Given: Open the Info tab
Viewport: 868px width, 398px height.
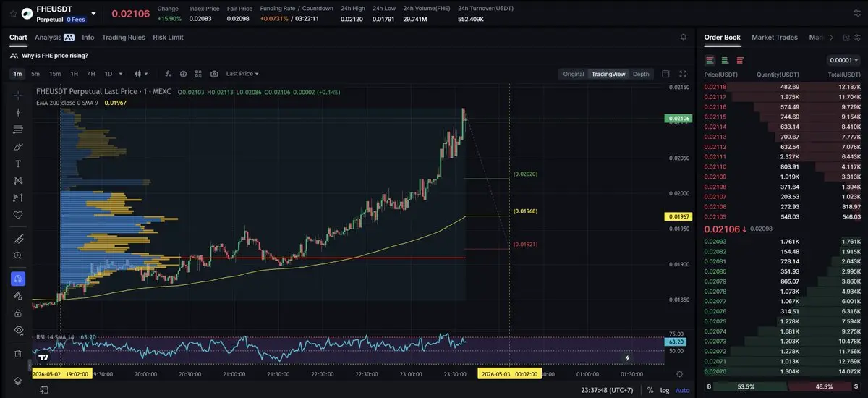Looking at the screenshot, I should pos(88,37).
